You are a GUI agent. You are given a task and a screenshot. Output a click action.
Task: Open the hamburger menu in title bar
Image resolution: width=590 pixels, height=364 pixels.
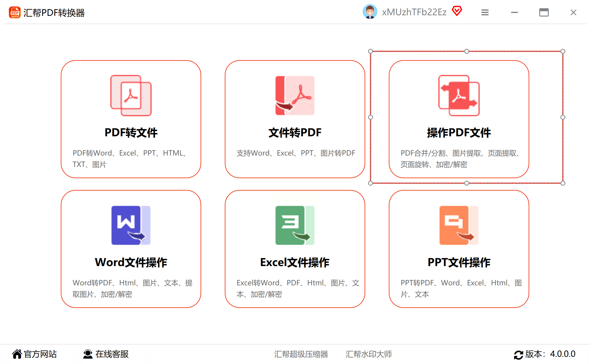[x=485, y=12]
